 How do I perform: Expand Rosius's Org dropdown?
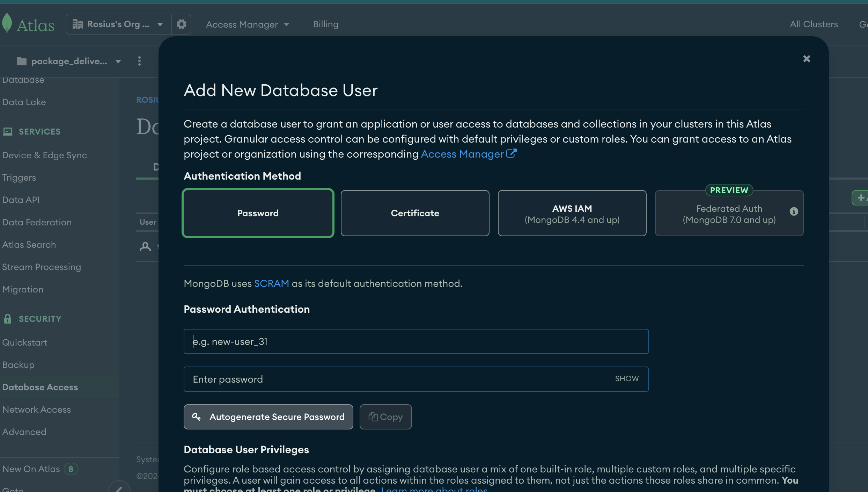coord(160,24)
